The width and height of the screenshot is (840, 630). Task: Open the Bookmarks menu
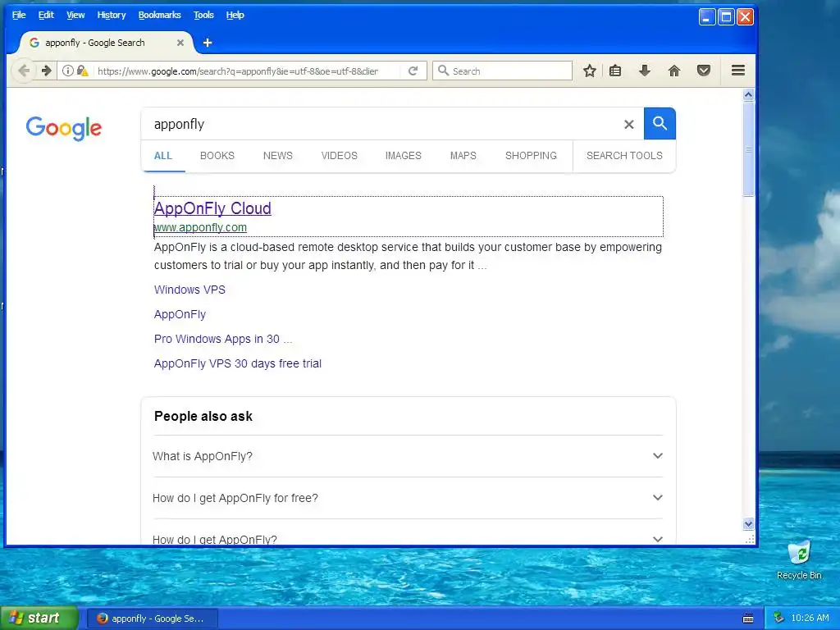click(x=160, y=15)
